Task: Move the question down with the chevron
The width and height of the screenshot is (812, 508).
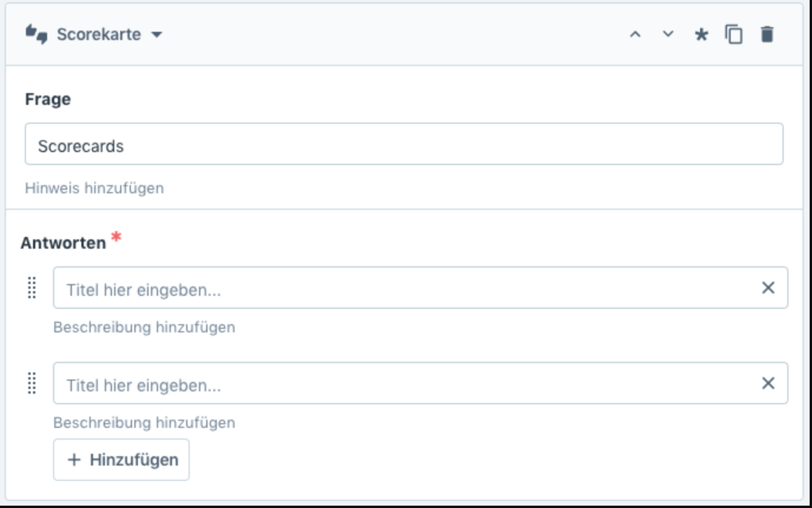Action: [668, 34]
